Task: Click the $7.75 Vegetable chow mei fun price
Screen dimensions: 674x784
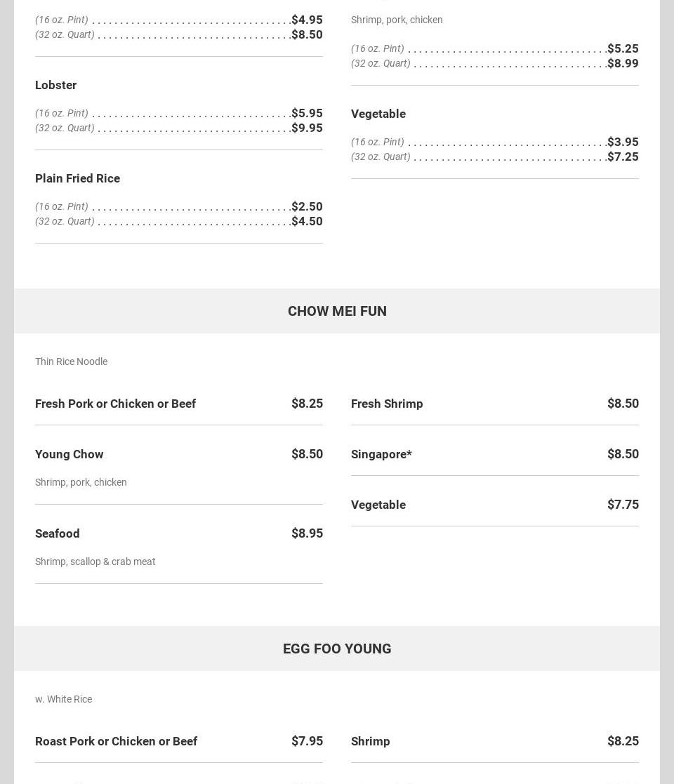Action: (x=623, y=505)
